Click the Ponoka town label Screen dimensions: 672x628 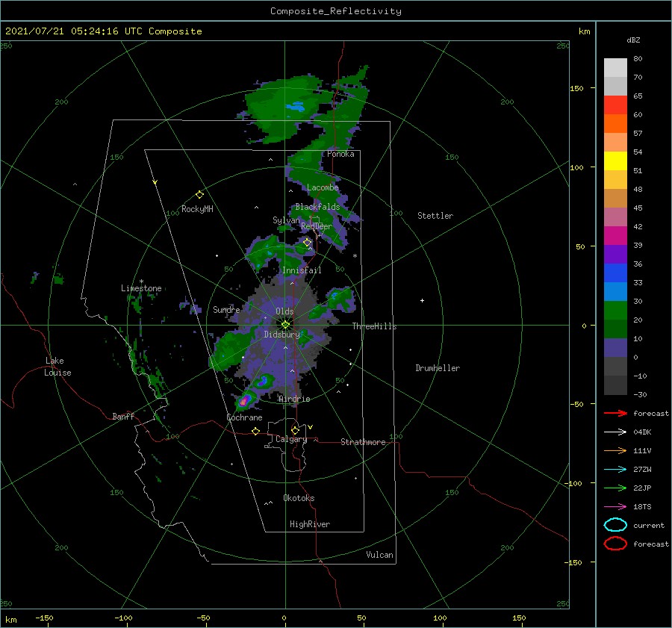click(x=340, y=154)
